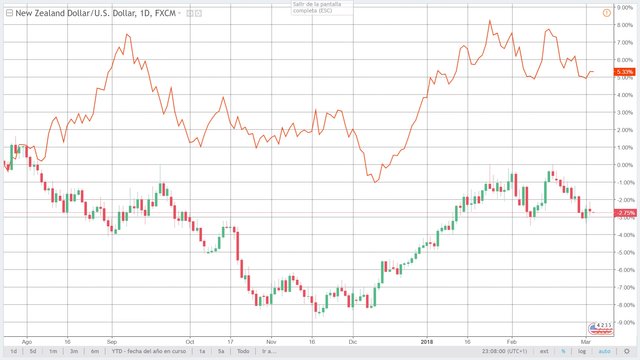640x360 pixels.
Task: Click the orange alert circle icon top right
Action: click(x=607, y=13)
